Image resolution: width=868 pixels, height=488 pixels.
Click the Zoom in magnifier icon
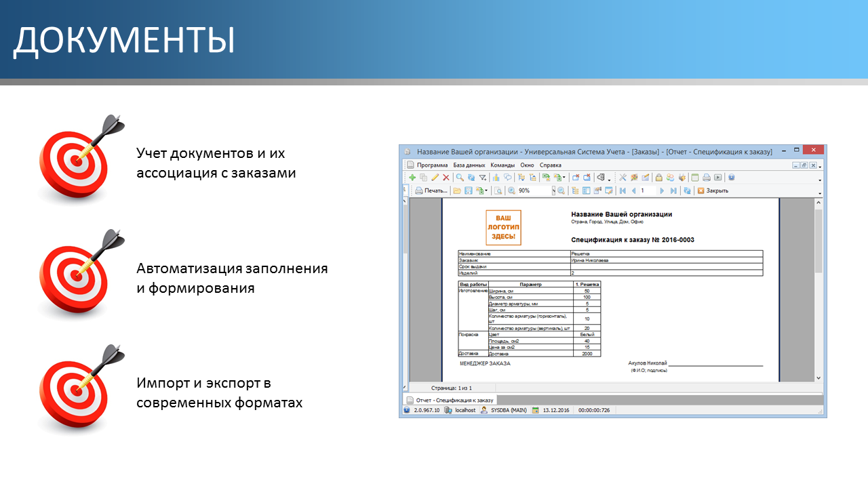(511, 191)
